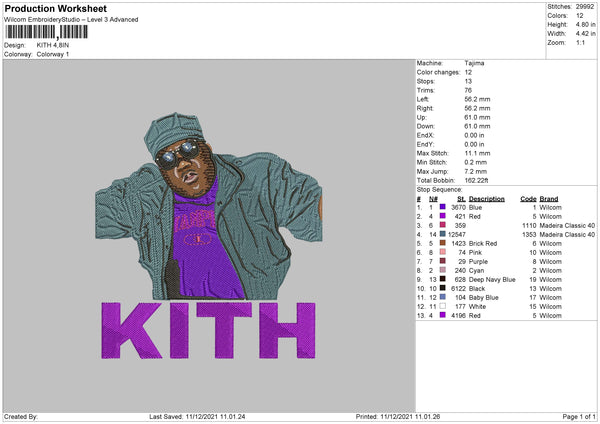Click the Black color swatch
The image size is (600, 424).
click(442, 288)
